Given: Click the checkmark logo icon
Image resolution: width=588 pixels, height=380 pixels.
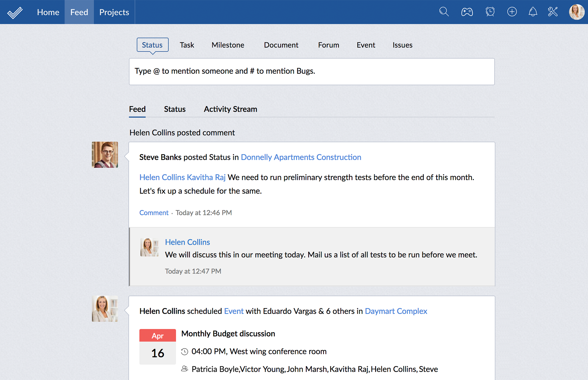Looking at the screenshot, I should point(15,12).
